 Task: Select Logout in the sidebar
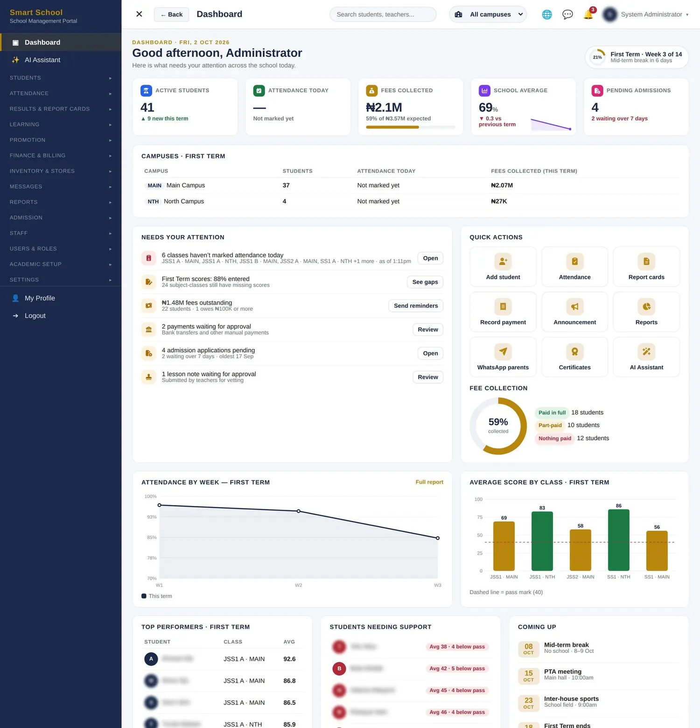61,316
